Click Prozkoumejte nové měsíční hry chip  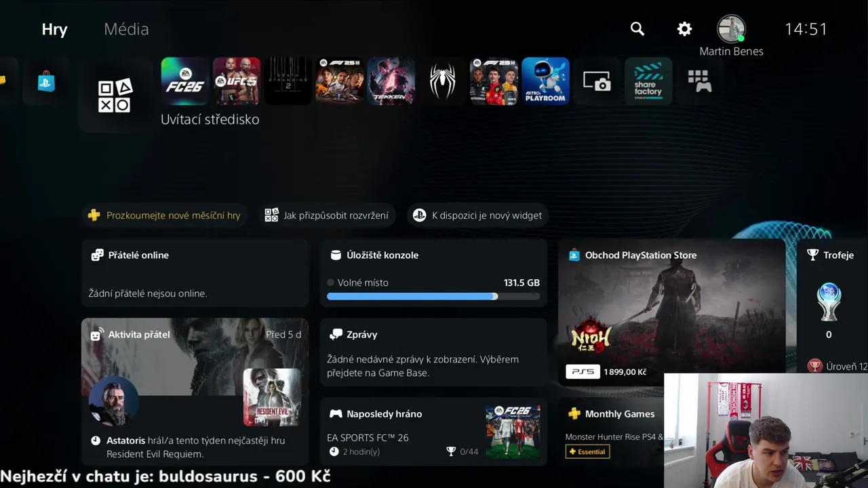(x=165, y=216)
